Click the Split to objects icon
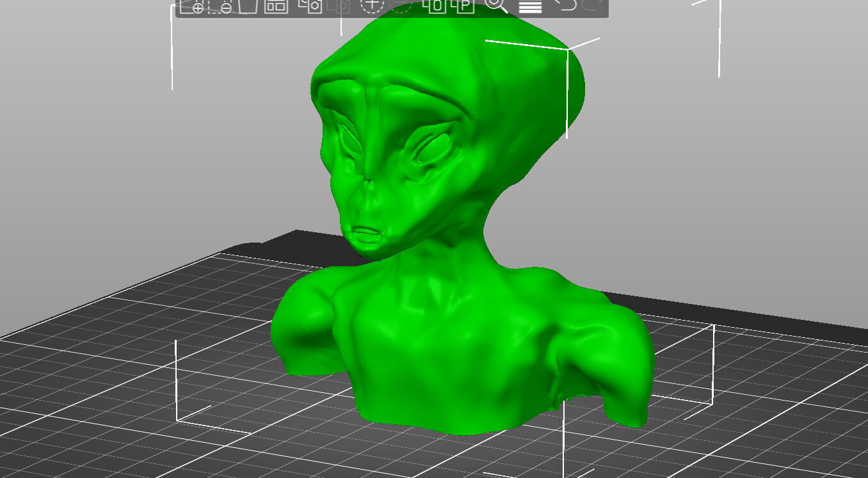Image resolution: width=868 pixels, height=478 pixels. pyautogui.click(x=434, y=6)
